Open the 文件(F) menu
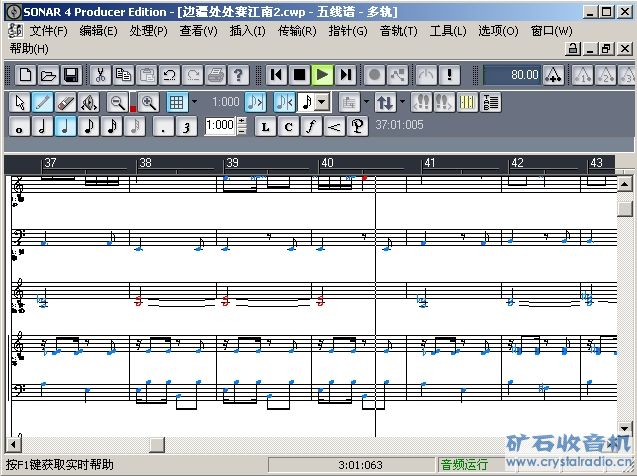Viewport: 637px width, 476px height. coord(48,31)
